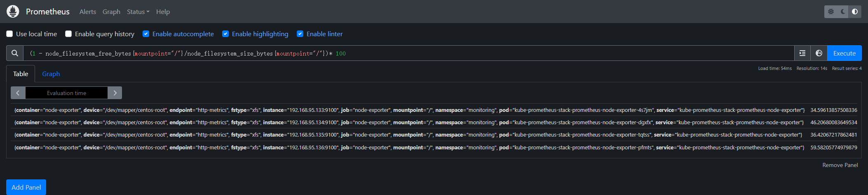Select the browser-preferred theme contrast icon
The height and width of the screenshot is (195, 868).
855,12
